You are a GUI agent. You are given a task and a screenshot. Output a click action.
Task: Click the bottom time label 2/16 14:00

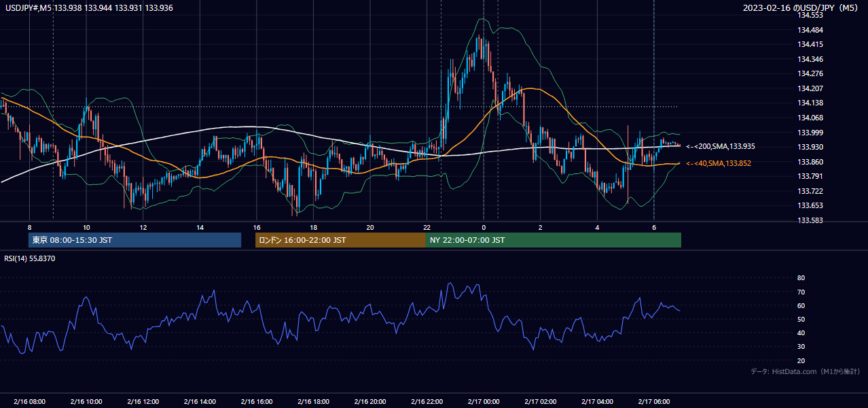200,401
